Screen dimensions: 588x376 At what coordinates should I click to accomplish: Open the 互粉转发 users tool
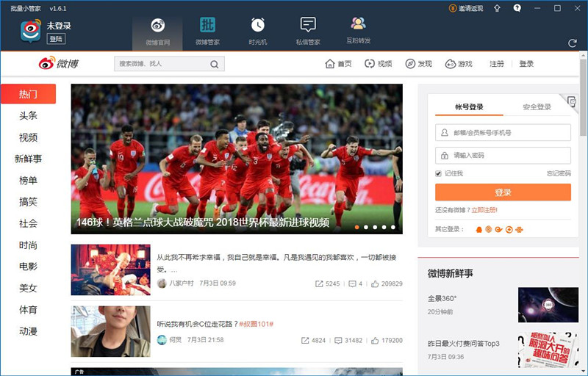358,23
